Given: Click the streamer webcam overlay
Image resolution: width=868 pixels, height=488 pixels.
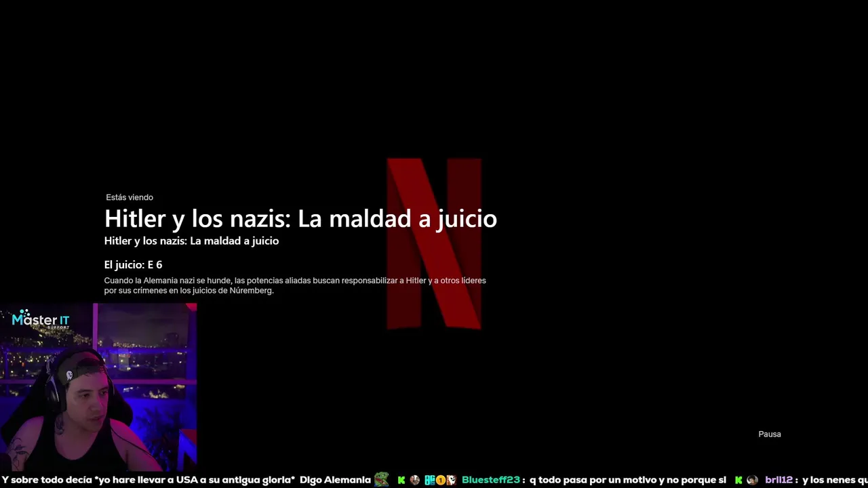Looking at the screenshot, I should (x=98, y=387).
